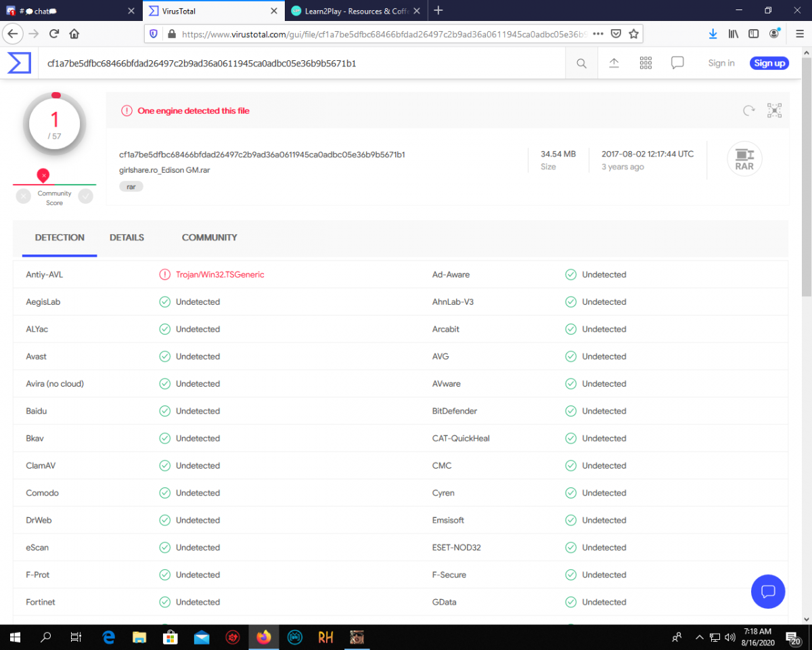Screen dimensions: 812x650
Task: Open the comments speech bubble icon
Action: 677,63
